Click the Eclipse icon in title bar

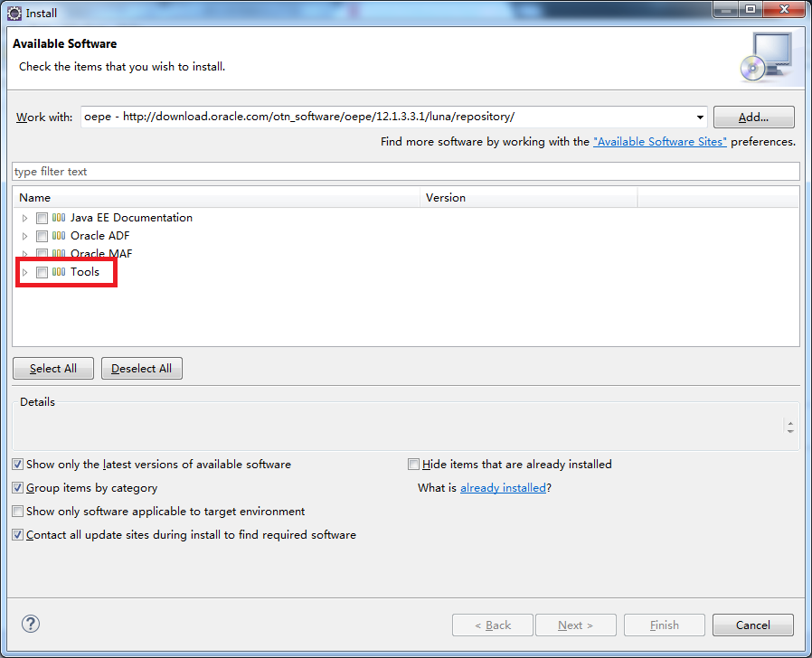pyautogui.click(x=14, y=14)
